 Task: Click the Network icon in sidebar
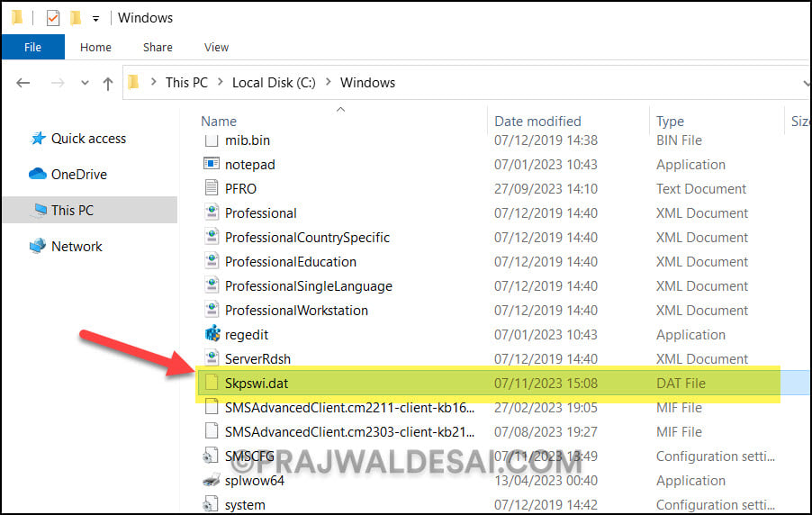click(x=38, y=246)
